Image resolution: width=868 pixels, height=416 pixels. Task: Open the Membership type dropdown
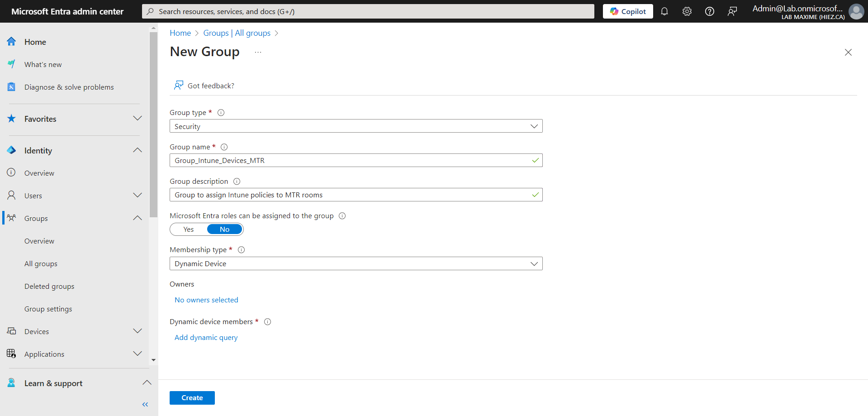(356, 263)
